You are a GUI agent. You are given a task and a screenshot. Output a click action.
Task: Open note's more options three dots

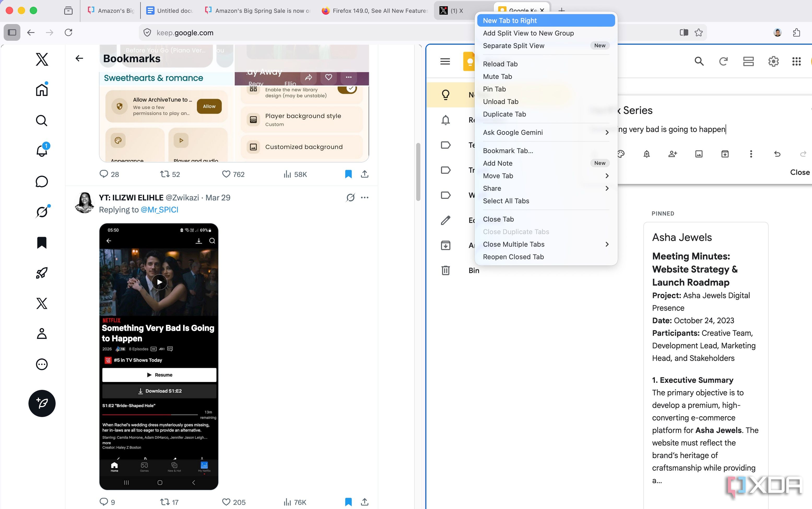pos(751,154)
